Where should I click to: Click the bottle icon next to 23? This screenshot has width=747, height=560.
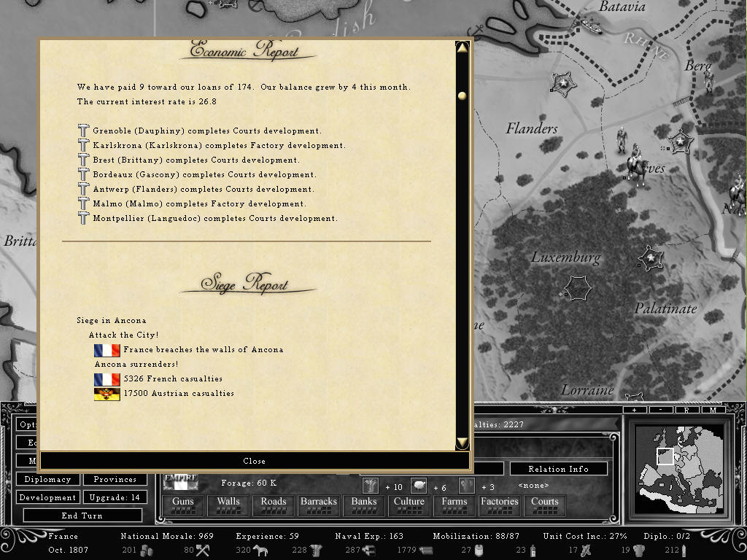pyautogui.click(x=533, y=551)
